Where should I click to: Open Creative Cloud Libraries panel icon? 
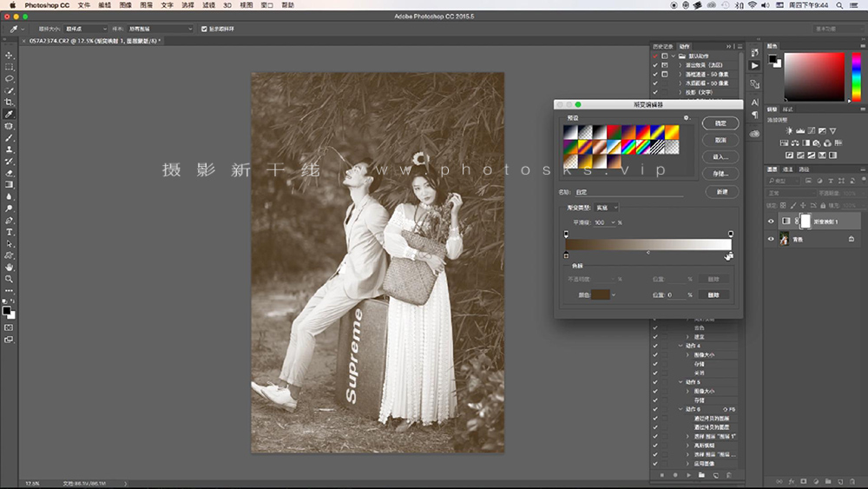754,134
